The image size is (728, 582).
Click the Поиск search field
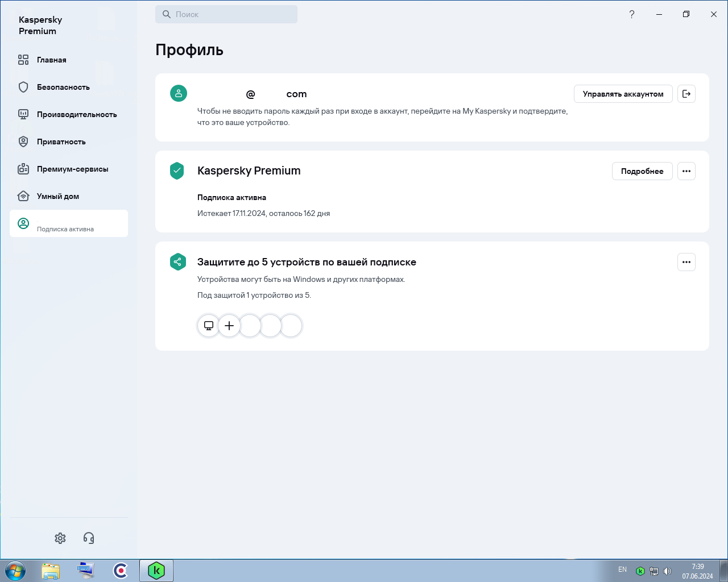226,14
